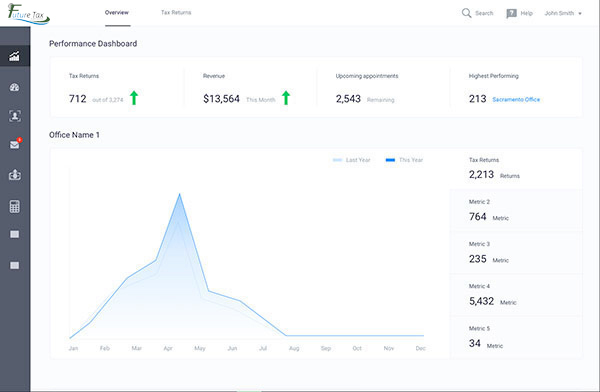Open the performance chart sidebar icon

15,56
